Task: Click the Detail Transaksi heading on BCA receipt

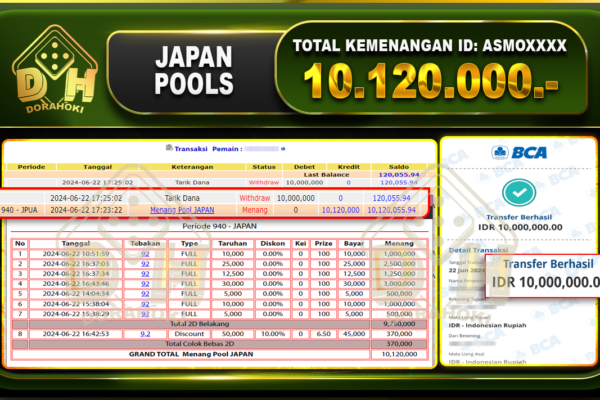Action: click(478, 250)
